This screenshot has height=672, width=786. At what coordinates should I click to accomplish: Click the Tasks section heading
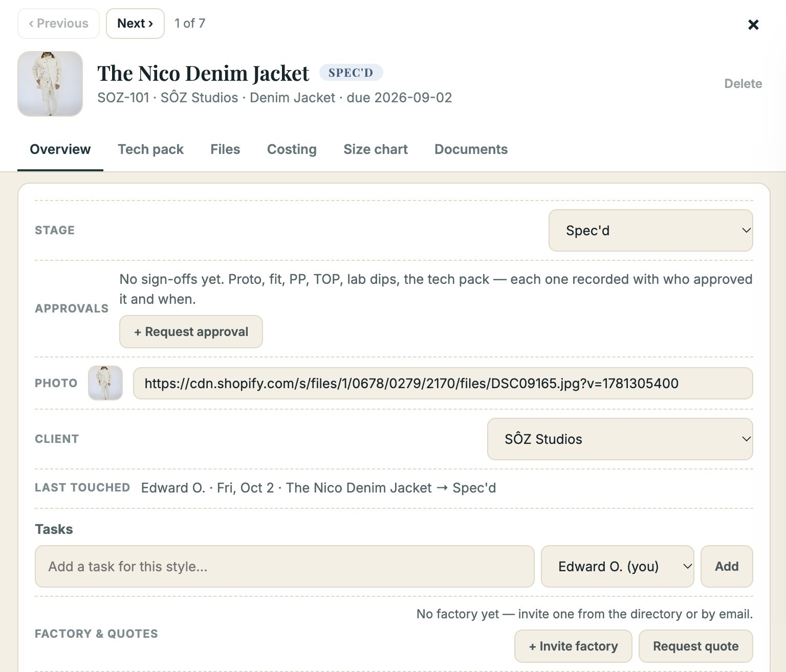click(54, 529)
